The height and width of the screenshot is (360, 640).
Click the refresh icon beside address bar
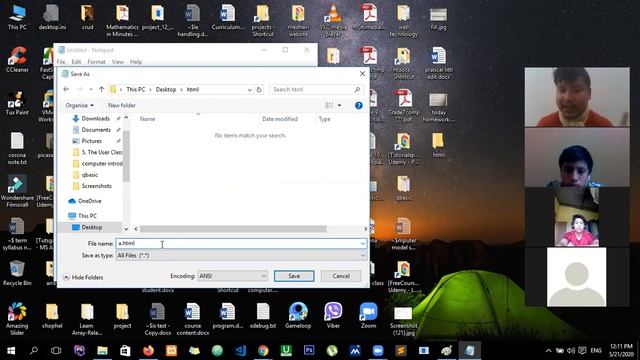[x=259, y=90]
